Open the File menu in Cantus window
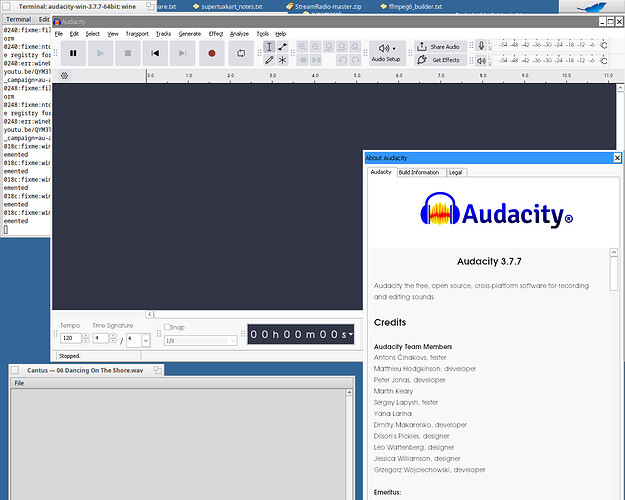 (x=19, y=383)
